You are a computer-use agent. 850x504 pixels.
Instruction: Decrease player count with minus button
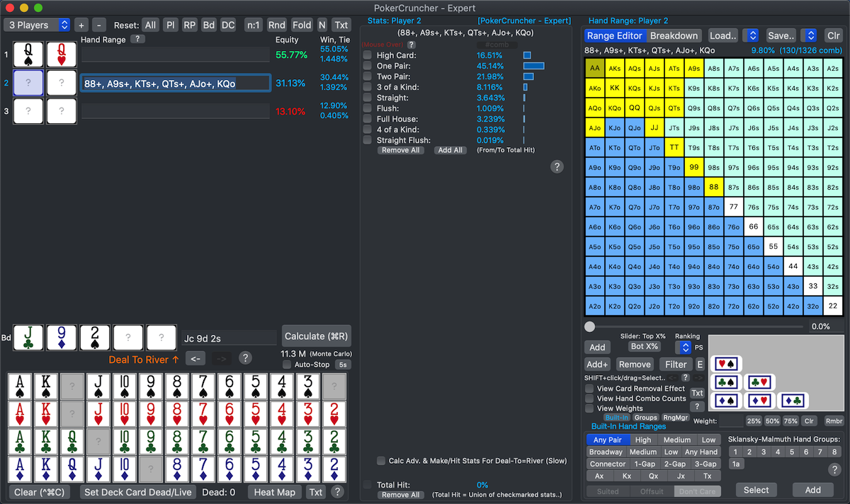coord(99,25)
